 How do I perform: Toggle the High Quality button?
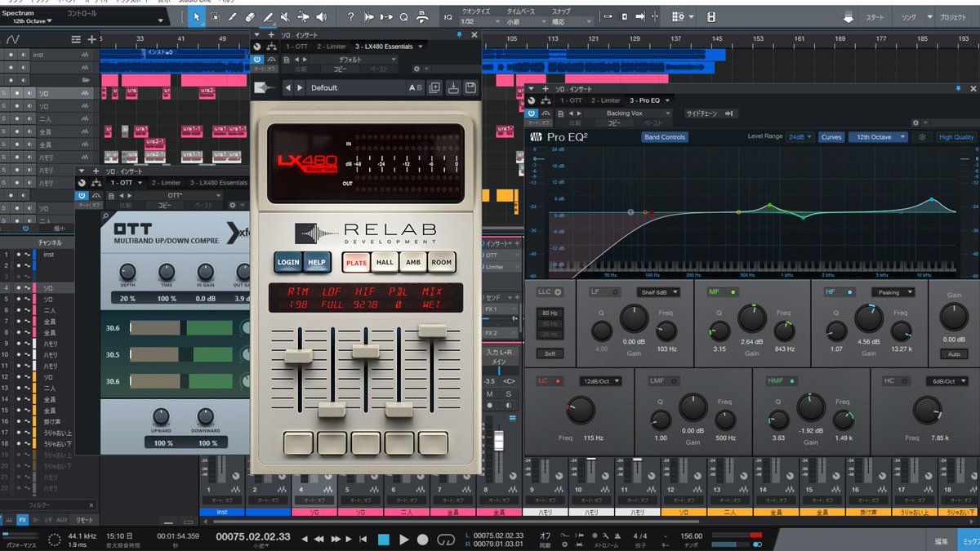pyautogui.click(x=956, y=137)
